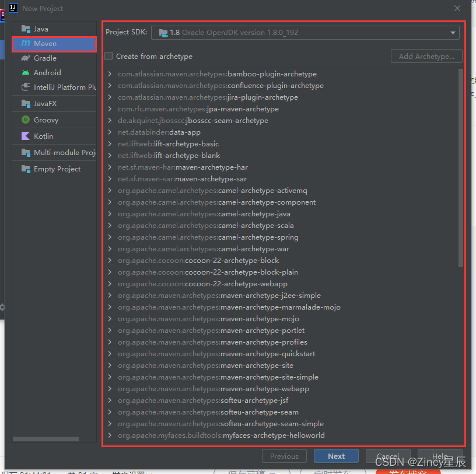Click the Next button
This screenshot has height=474, width=476.
coord(336,456)
